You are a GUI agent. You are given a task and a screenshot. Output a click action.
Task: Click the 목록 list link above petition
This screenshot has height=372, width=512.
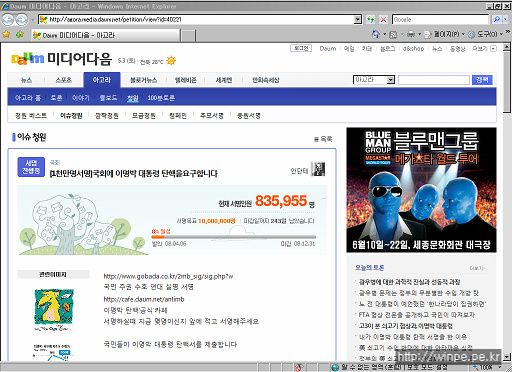coord(323,139)
